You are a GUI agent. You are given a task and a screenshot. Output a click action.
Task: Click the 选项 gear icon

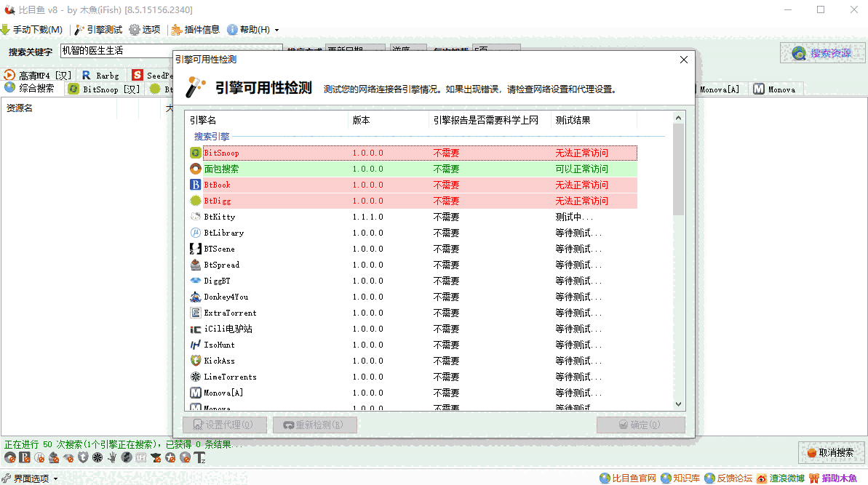[135, 30]
